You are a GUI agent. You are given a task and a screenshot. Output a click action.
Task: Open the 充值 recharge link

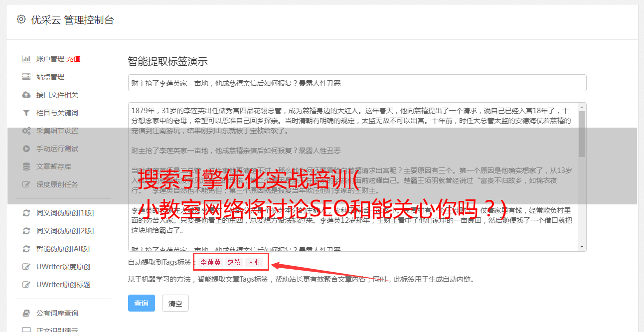coord(73,59)
